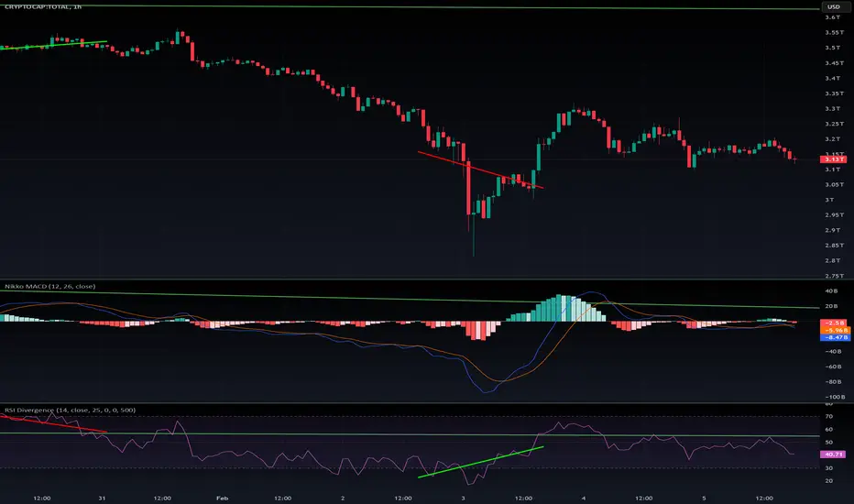Click the red 3.13T current price label

[834, 159]
